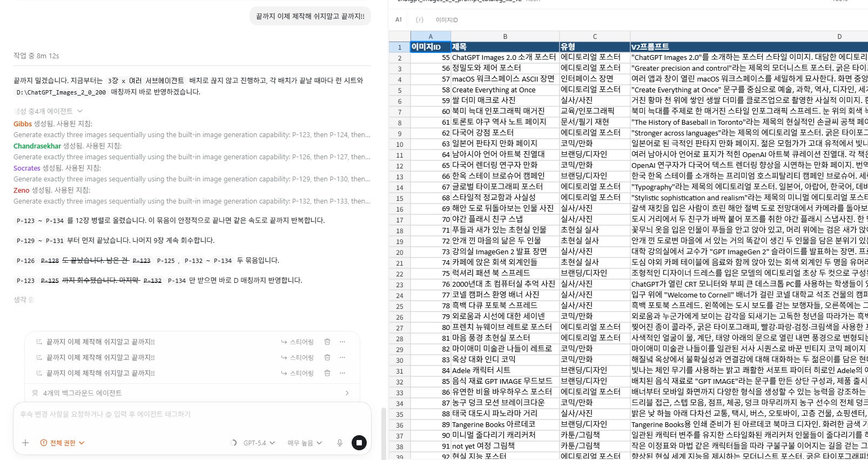Viewport: 868px width, 460px height.
Task: Open the 전체 권한 permissions dropdown
Action: point(63,443)
